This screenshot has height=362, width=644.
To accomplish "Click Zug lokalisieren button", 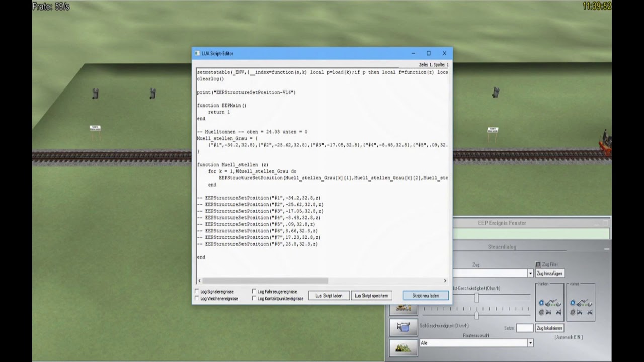I will (549, 328).
